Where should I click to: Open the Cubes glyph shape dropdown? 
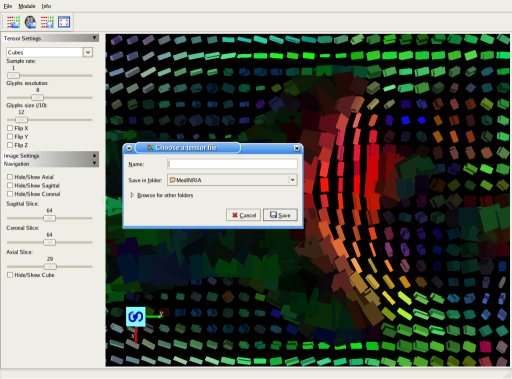point(88,52)
